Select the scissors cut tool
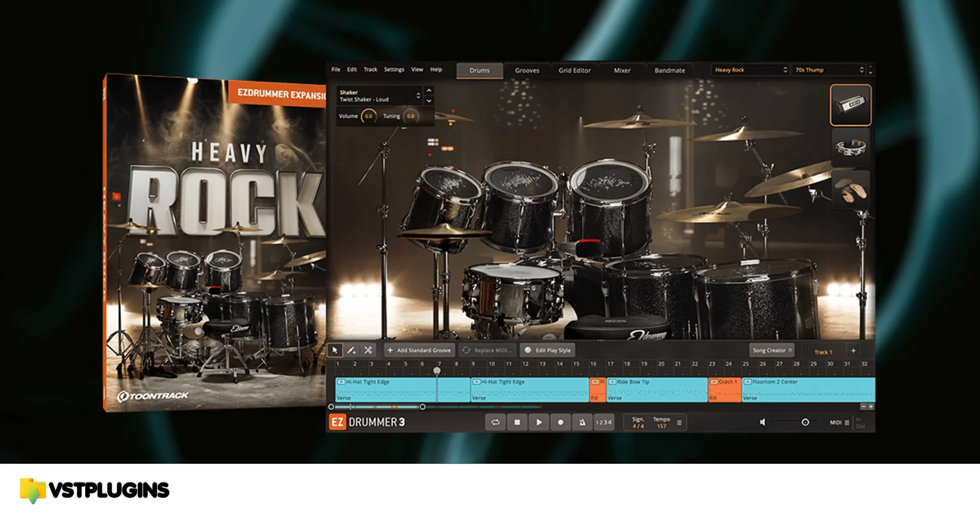Viewport: 980px width, 519px height. pyautogui.click(x=368, y=350)
